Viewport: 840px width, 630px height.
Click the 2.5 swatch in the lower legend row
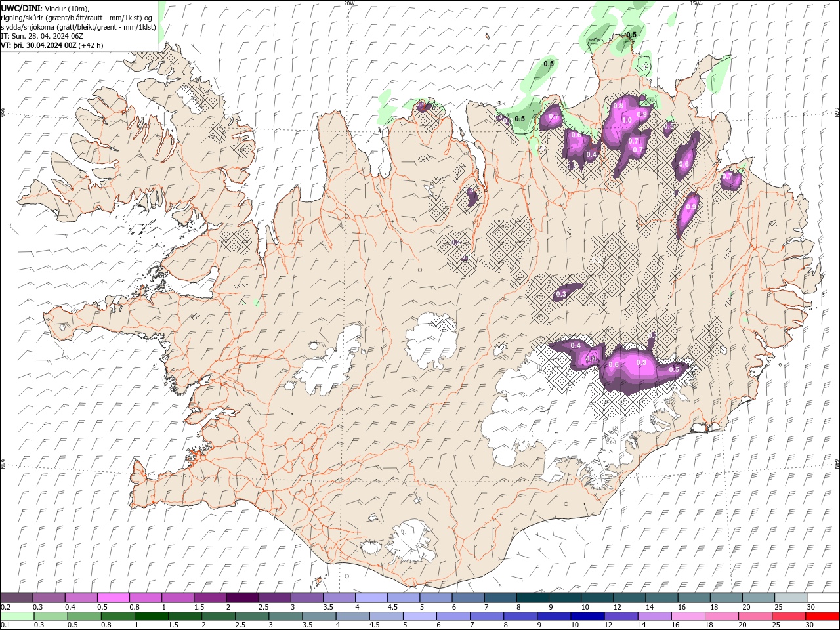(x=252, y=616)
